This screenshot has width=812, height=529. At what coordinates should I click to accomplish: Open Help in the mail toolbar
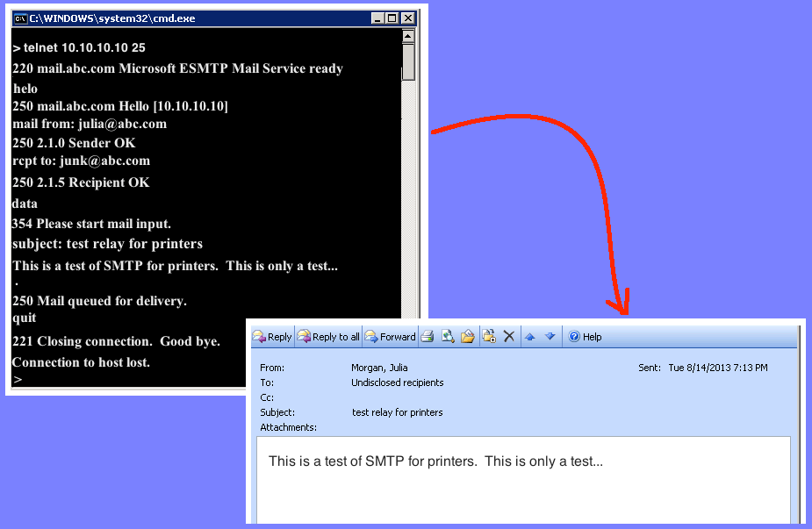tap(586, 337)
